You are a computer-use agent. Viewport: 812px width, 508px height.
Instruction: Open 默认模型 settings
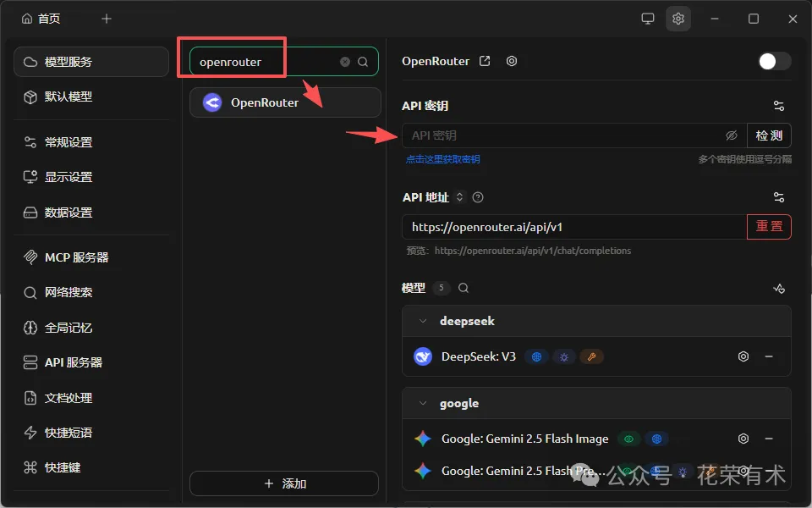pos(91,97)
